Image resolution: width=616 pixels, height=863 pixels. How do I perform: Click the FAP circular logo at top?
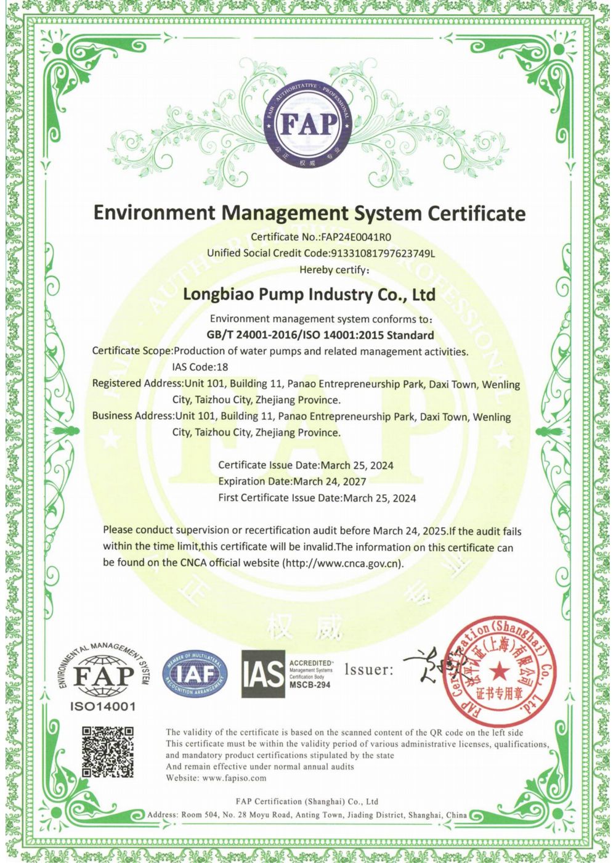pyautogui.click(x=309, y=125)
